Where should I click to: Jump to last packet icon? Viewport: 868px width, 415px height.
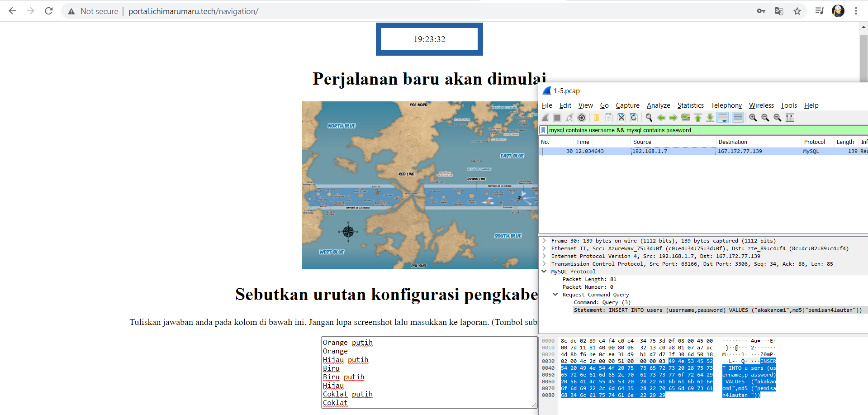(x=710, y=118)
